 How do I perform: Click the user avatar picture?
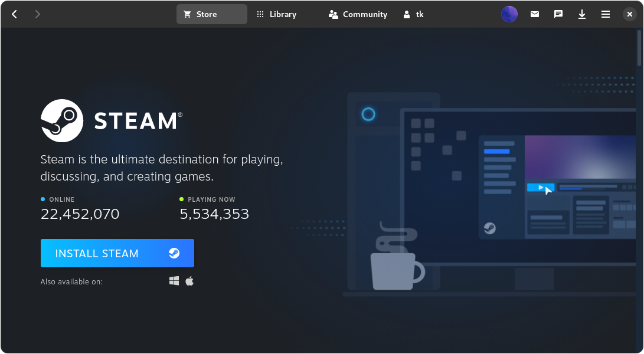[509, 14]
